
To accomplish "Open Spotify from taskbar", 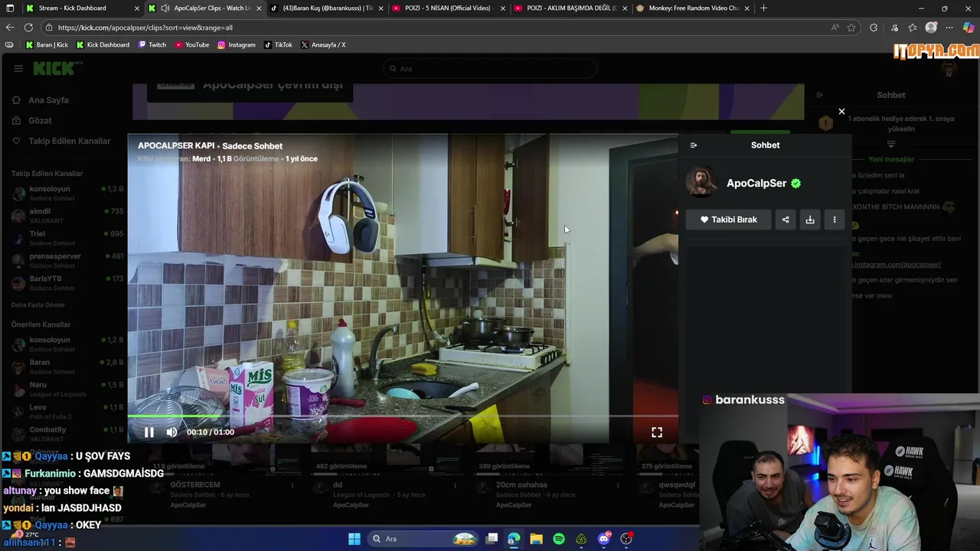I will (559, 539).
